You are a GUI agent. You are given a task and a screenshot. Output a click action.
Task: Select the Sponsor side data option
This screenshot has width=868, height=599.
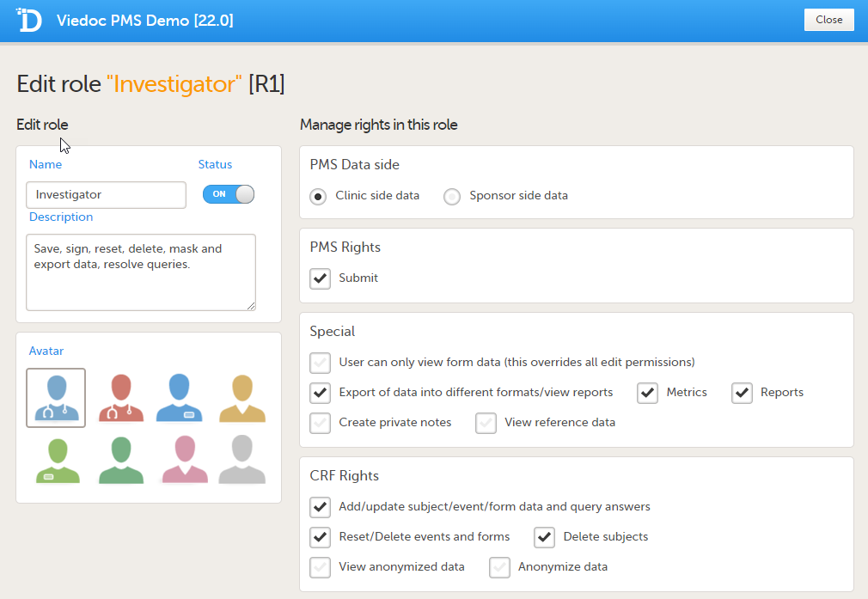pos(452,196)
